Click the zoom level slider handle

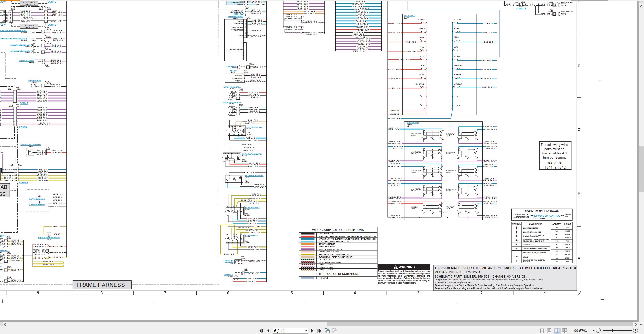point(612,330)
